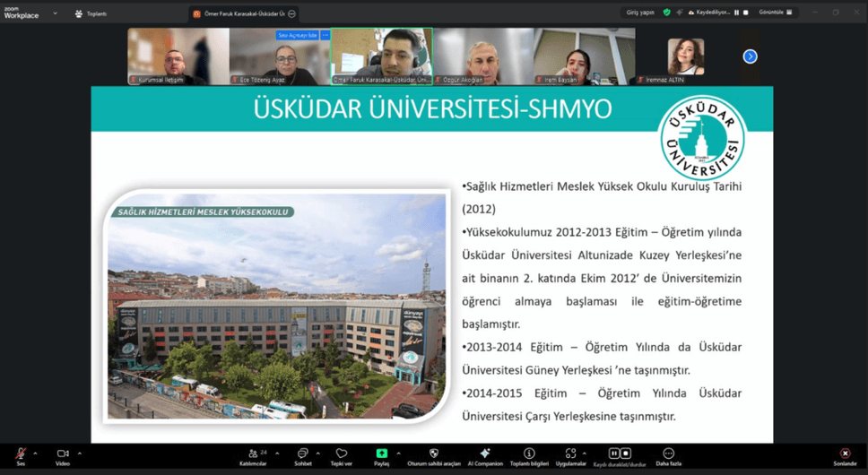
Task: Expand the arrow next to Katılımcılar
Action: click(x=277, y=453)
